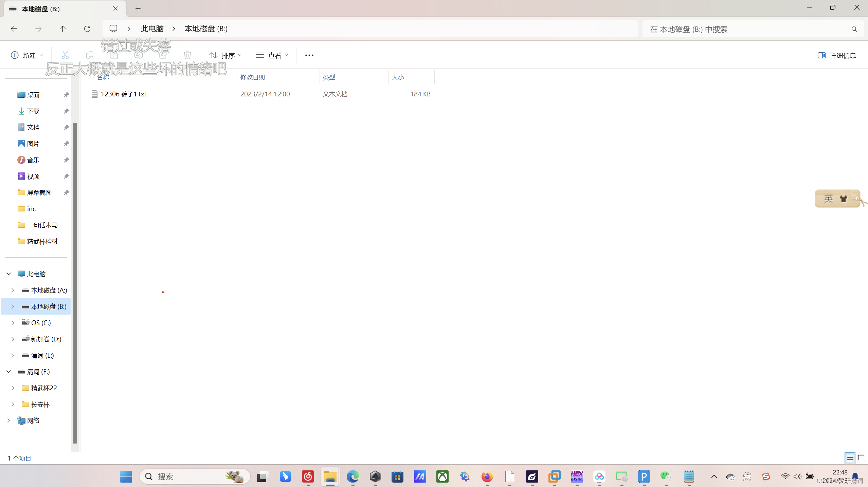The image size is (868, 487).
Task: Sort by the 修改日期 column header
Action: pos(253,77)
